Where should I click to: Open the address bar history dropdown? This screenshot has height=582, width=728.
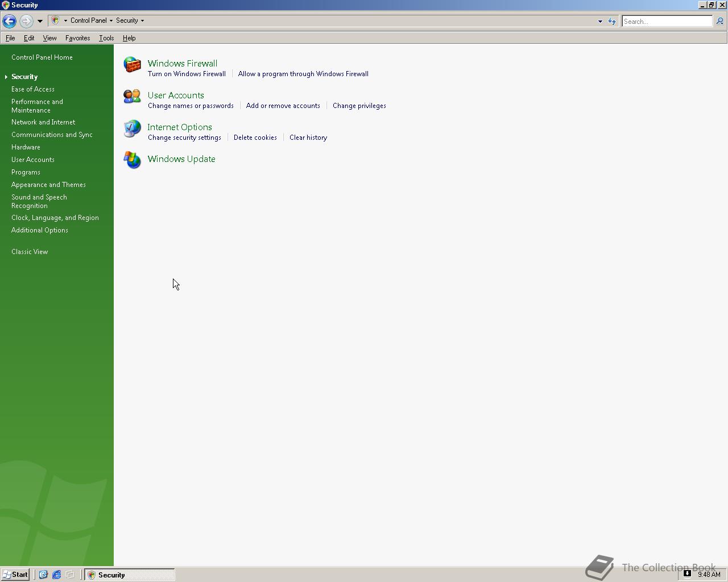(600, 21)
